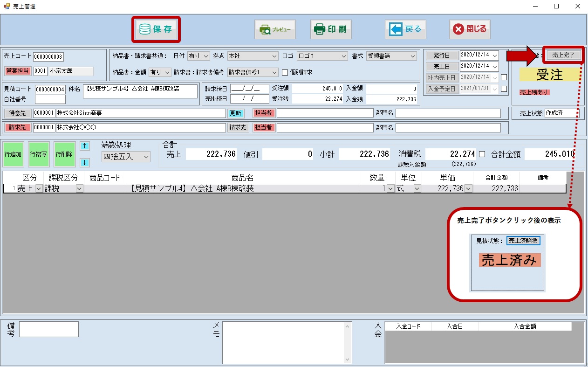
Task: Open the 日付 dropdown
Action: pos(198,56)
